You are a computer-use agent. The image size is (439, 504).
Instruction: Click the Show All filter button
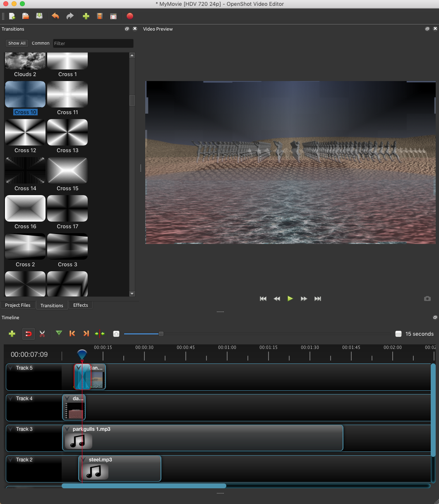(17, 43)
